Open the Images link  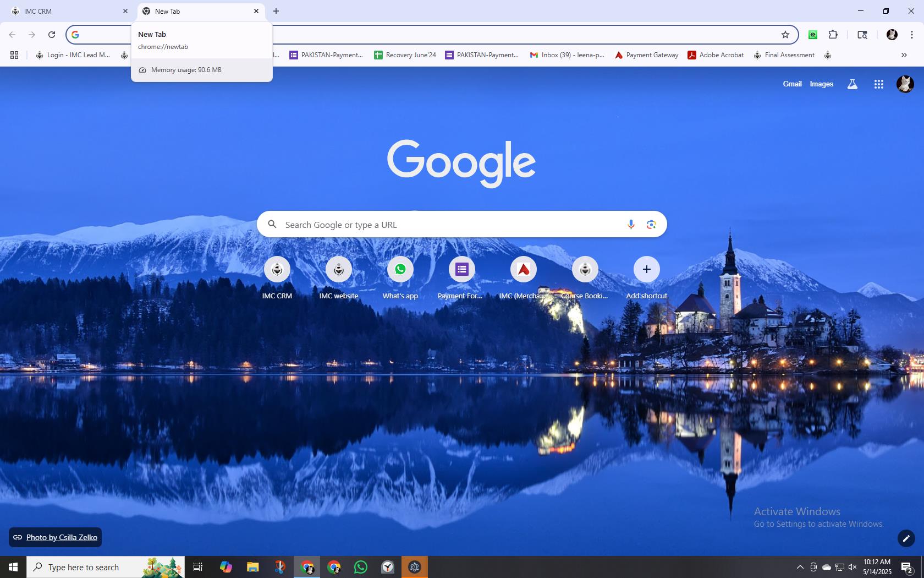(x=821, y=84)
